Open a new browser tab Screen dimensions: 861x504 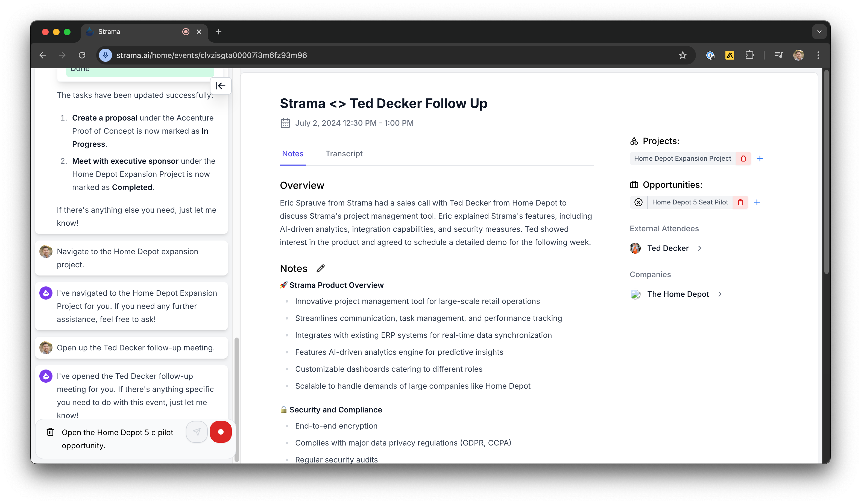coord(219,32)
